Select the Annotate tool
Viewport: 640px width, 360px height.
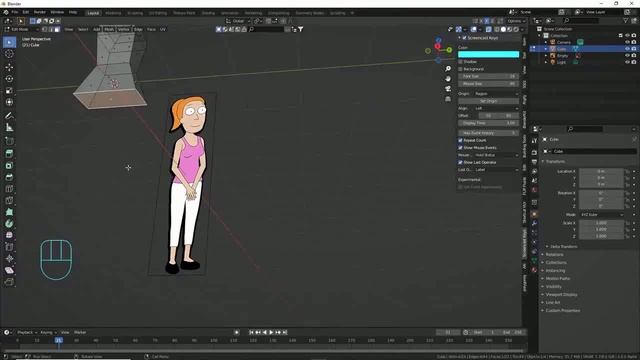(9, 116)
